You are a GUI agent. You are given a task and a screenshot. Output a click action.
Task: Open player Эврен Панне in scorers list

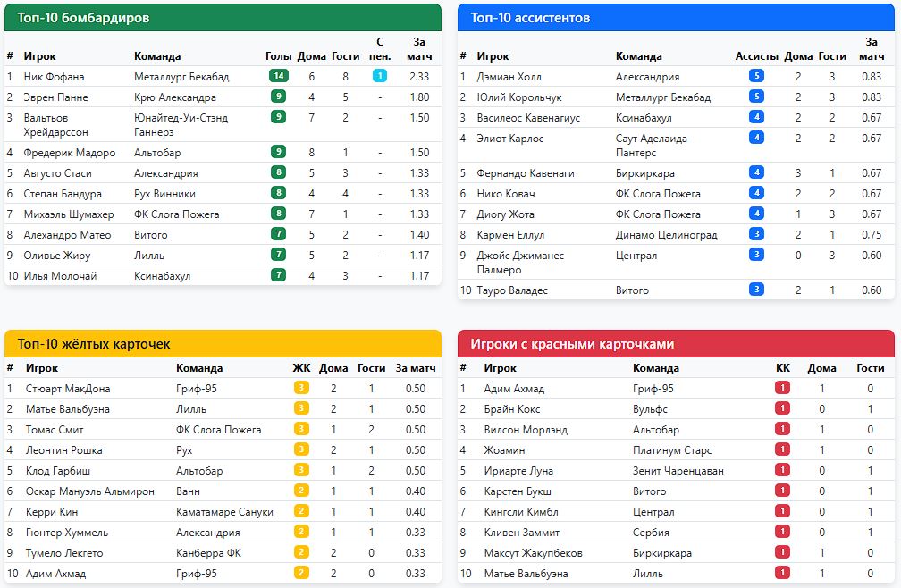pyautogui.click(x=57, y=97)
